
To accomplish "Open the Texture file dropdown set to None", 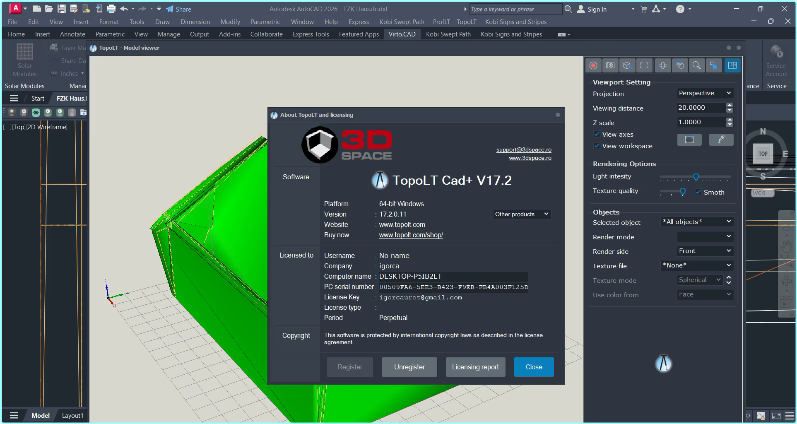I will (x=697, y=265).
